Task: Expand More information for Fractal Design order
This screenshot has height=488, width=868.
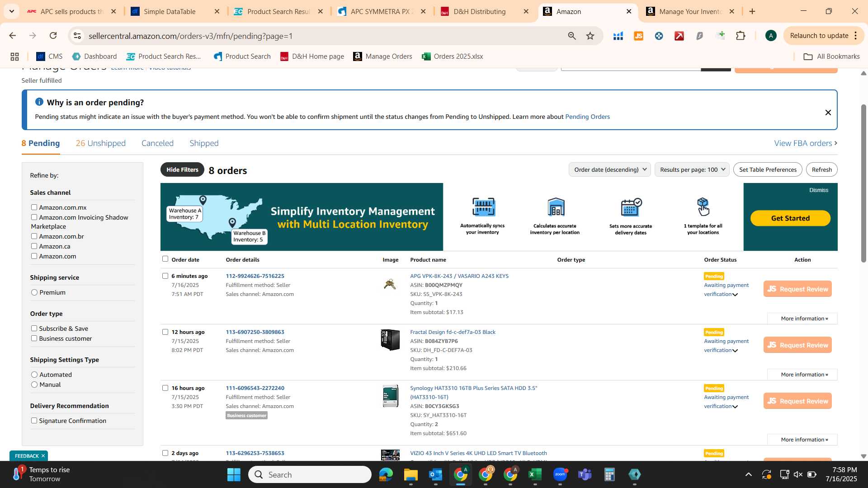Action: coord(803,375)
